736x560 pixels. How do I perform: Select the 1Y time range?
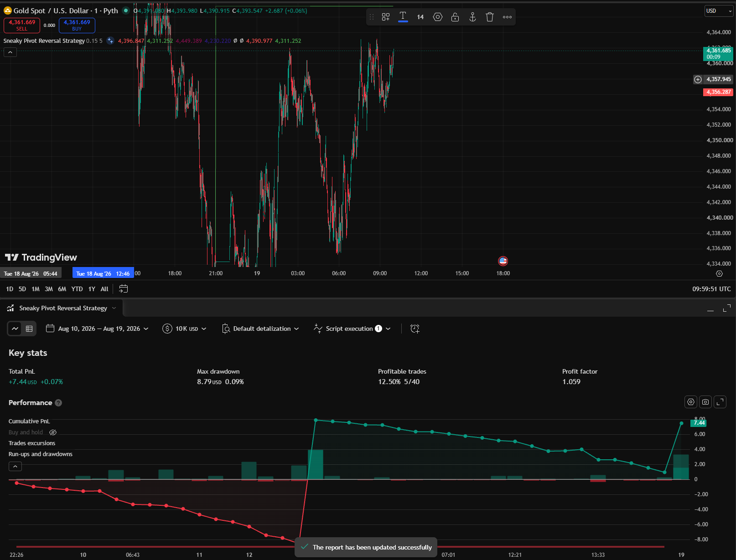point(92,289)
